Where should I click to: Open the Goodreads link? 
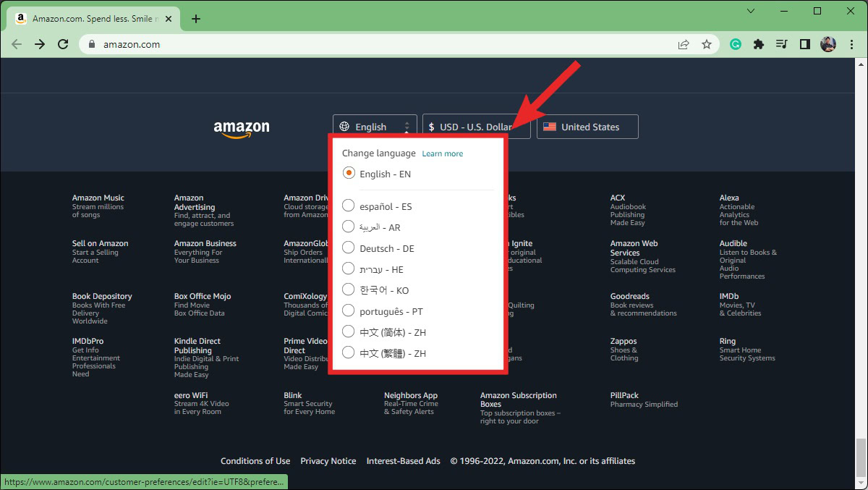[643, 305]
